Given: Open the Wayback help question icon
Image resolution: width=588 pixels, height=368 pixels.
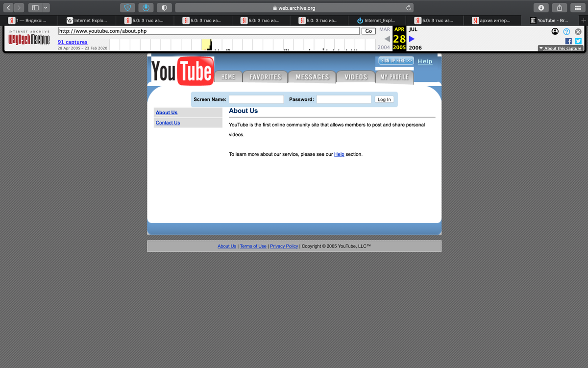Looking at the screenshot, I should [x=566, y=31].
